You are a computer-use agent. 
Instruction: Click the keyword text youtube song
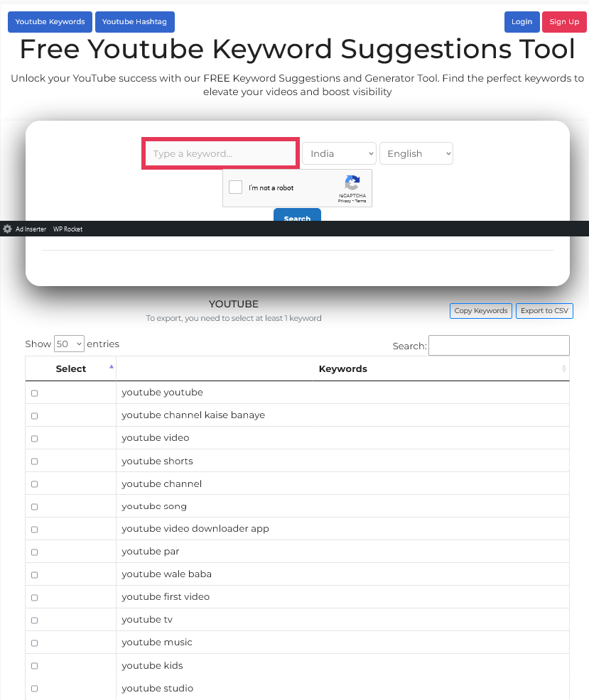pyautogui.click(x=154, y=506)
